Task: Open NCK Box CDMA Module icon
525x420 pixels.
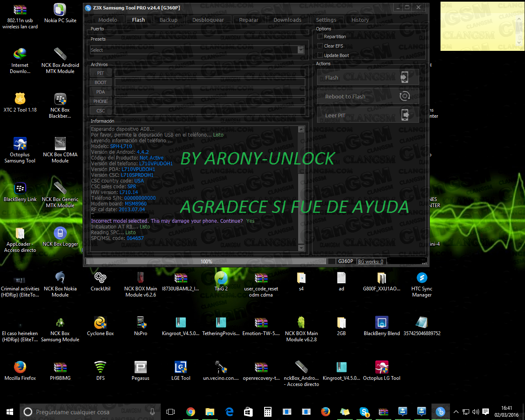Action: click(x=60, y=150)
